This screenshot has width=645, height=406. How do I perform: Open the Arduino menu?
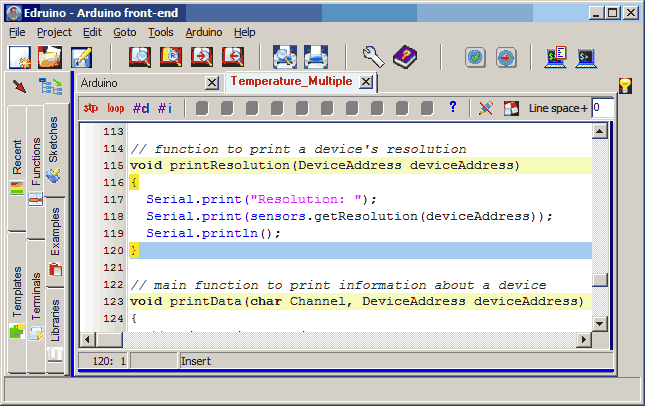(x=204, y=32)
